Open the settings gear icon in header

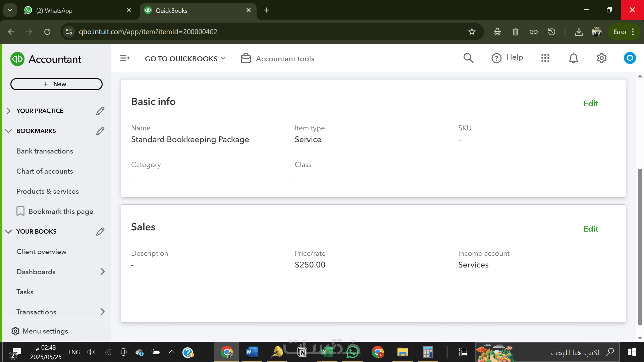(x=601, y=58)
